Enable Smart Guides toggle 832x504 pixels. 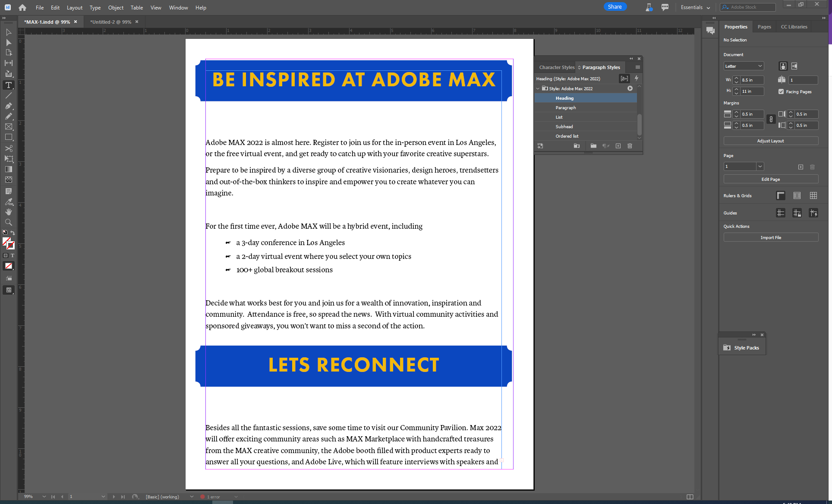point(814,213)
